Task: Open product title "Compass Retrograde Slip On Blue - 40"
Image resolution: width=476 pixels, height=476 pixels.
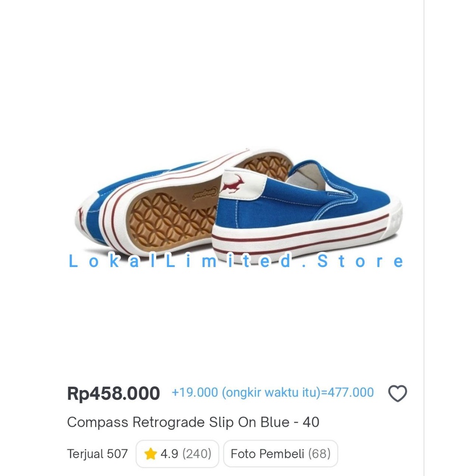Action: (x=194, y=422)
